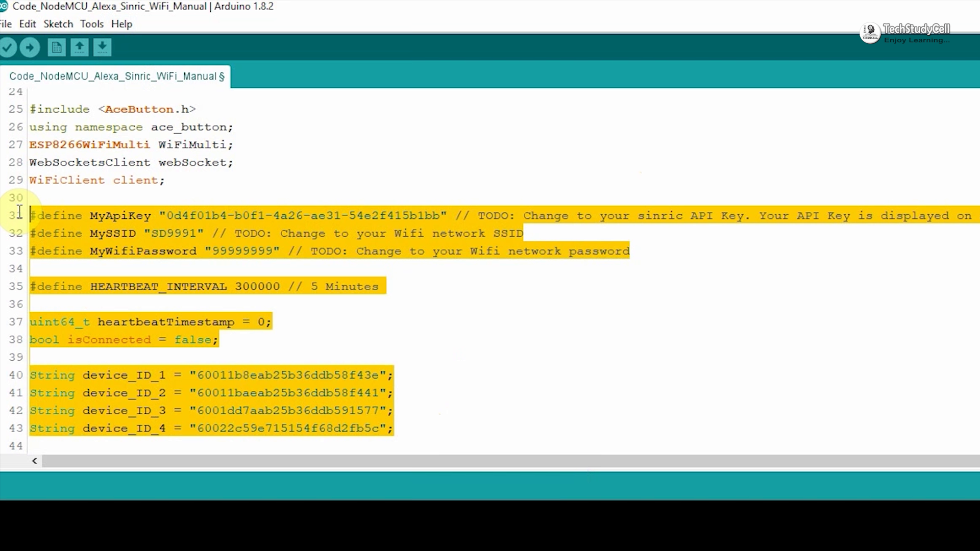Open the Edit menu

tap(28, 24)
